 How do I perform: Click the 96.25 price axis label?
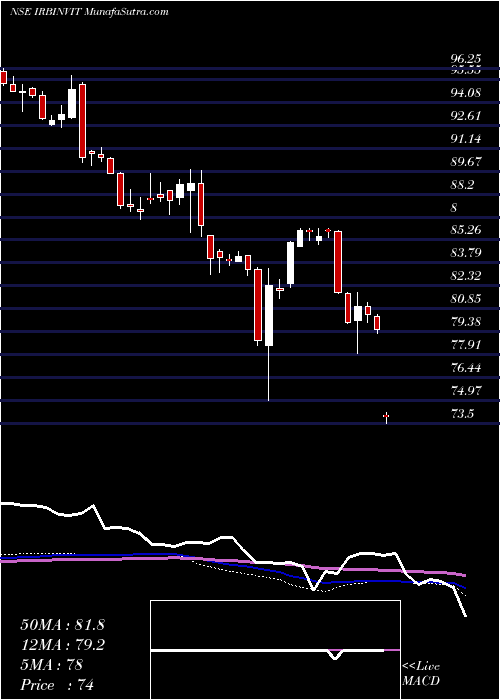tap(465, 58)
